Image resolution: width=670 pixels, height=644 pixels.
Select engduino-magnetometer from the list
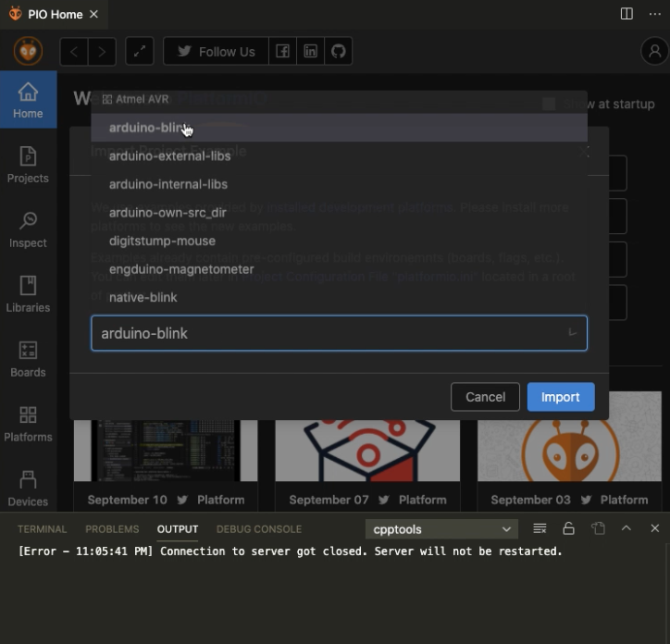tap(339, 269)
